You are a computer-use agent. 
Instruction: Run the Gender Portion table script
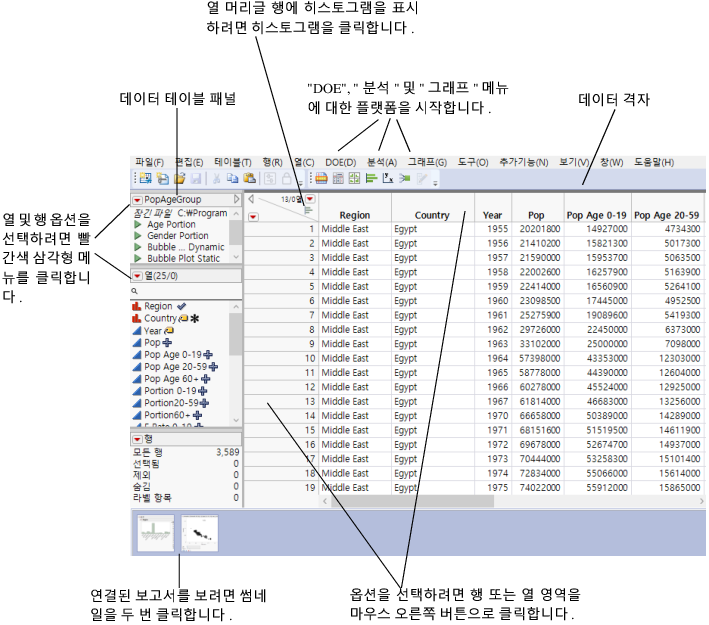tap(138, 236)
